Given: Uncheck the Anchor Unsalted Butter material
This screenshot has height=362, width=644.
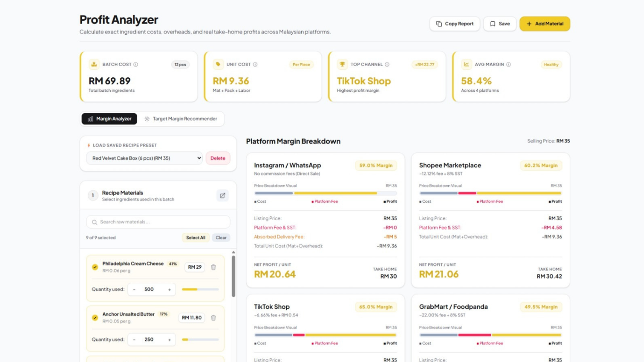Looking at the screenshot, I should (95, 318).
